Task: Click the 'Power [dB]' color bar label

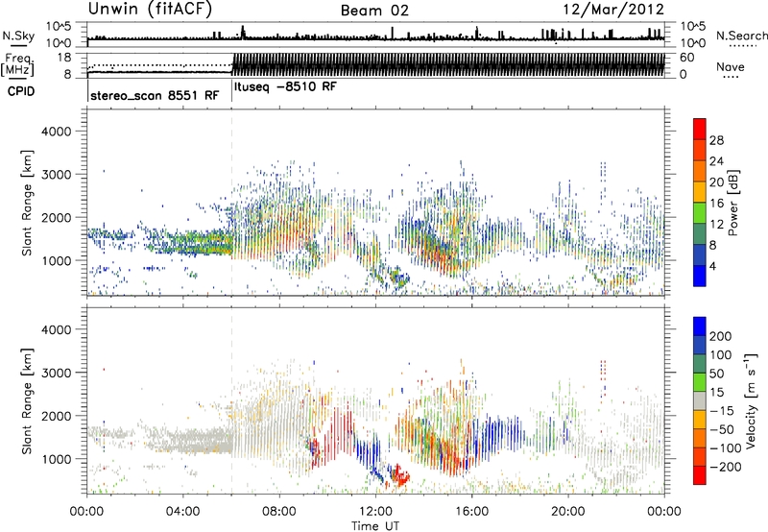Action: [x=732, y=203]
